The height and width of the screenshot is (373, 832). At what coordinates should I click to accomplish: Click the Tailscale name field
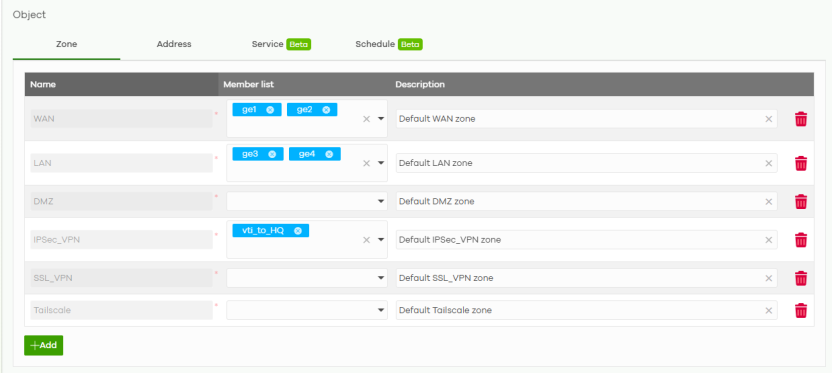click(122, 310)
